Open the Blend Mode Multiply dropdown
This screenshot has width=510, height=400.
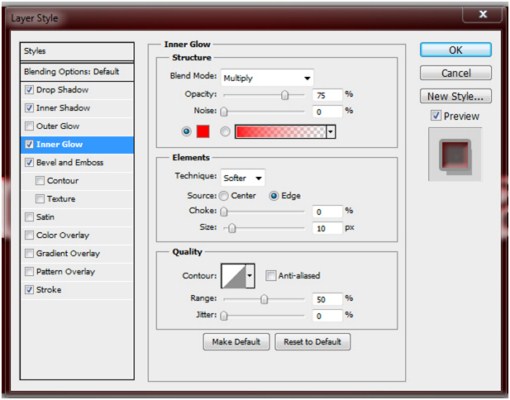267,78
